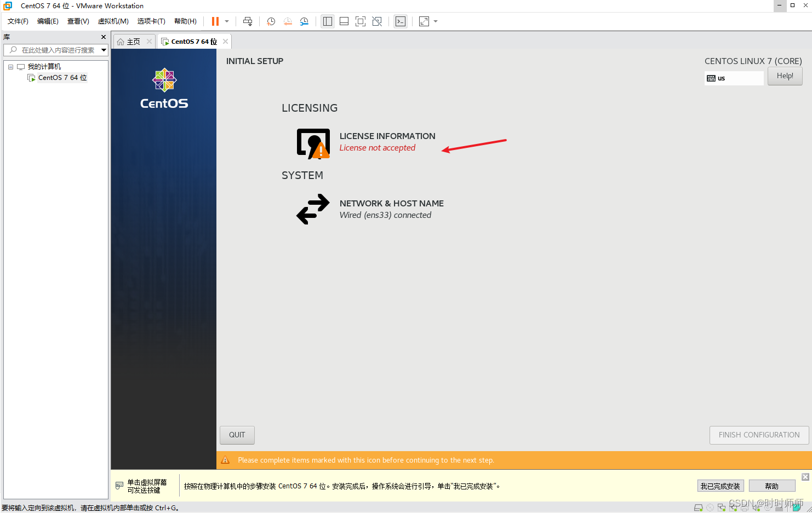Screen dimensions: 812x513
Task: Pause the virtual machine with the orange pause icon
Action: coord(215,21)
